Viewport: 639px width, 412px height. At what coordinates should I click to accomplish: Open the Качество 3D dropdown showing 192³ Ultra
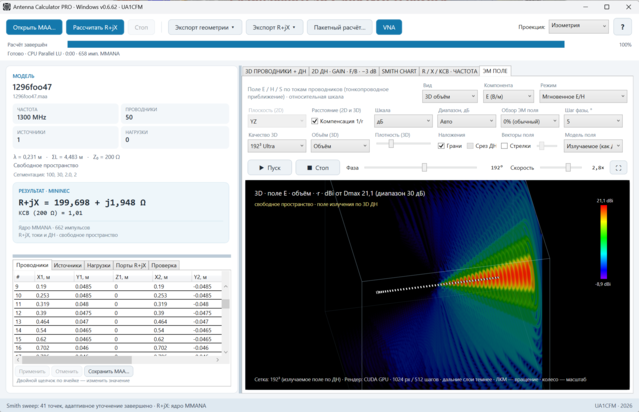click(277, 146)
